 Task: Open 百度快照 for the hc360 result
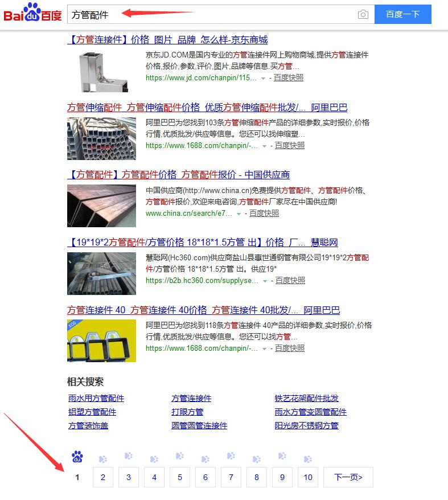tap(290, 281)
